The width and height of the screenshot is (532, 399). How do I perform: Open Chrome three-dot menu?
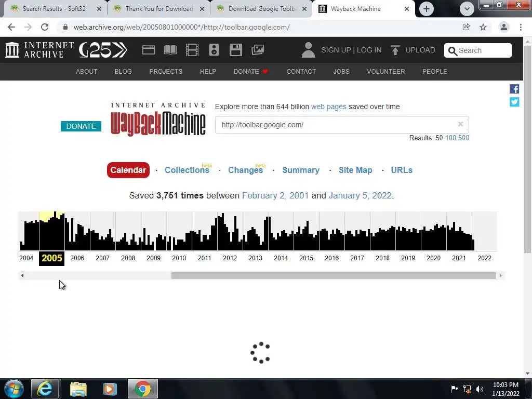point(521,27)
